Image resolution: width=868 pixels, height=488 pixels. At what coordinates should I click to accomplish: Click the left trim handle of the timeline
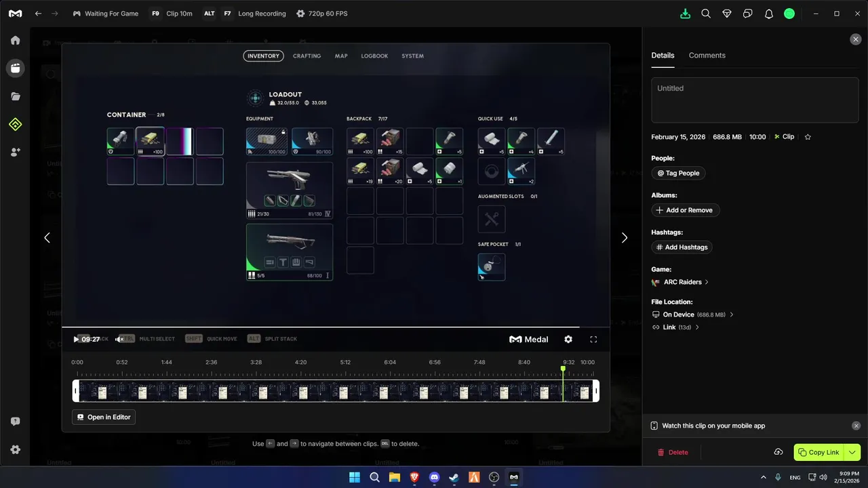pos(76,390)
